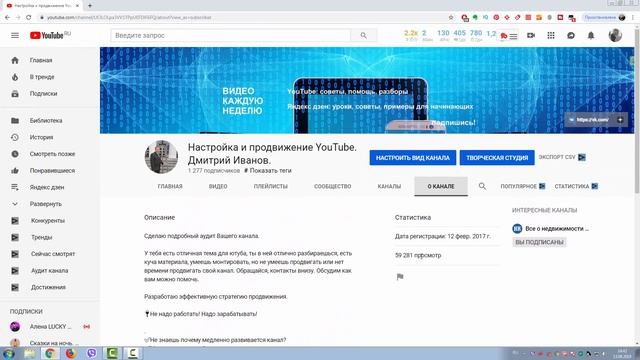Screen dimensions: 640x360
Task: Click the channel avatar picture
Action: click(x=161, y=157)
